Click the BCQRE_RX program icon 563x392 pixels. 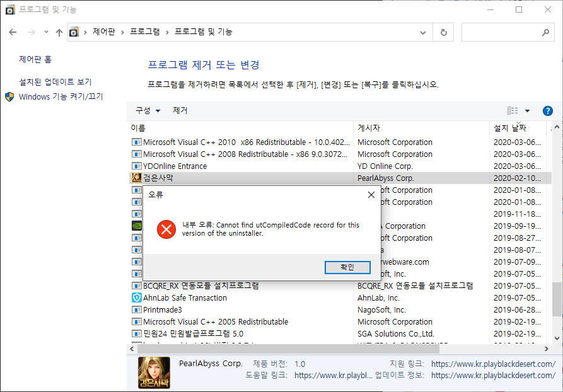(x=136, y=285)
